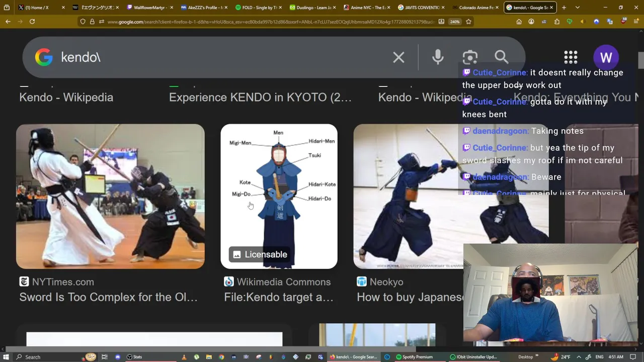Click Cutie_Corinne username in top chat message
Image resolution: width=644 pixels, height=362 pixels.
pyautogui.click(x=499, y=72)
